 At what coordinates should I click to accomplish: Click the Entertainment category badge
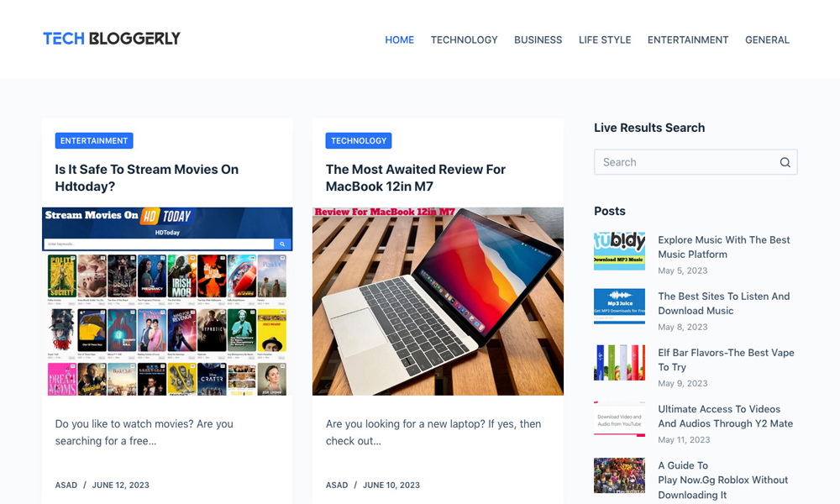click(x=94, y=141)
